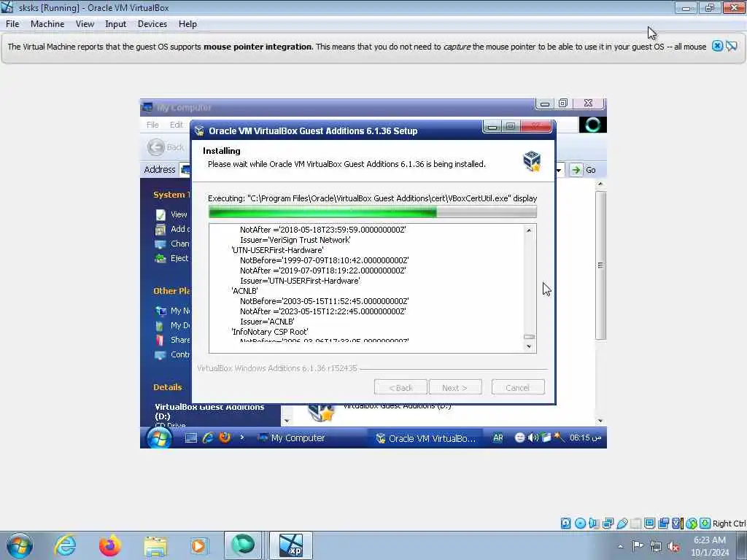Viewport: 747px width, 560px height.
Task: Click host Action Center flag tray icon
Action: [x=638, y=545]
